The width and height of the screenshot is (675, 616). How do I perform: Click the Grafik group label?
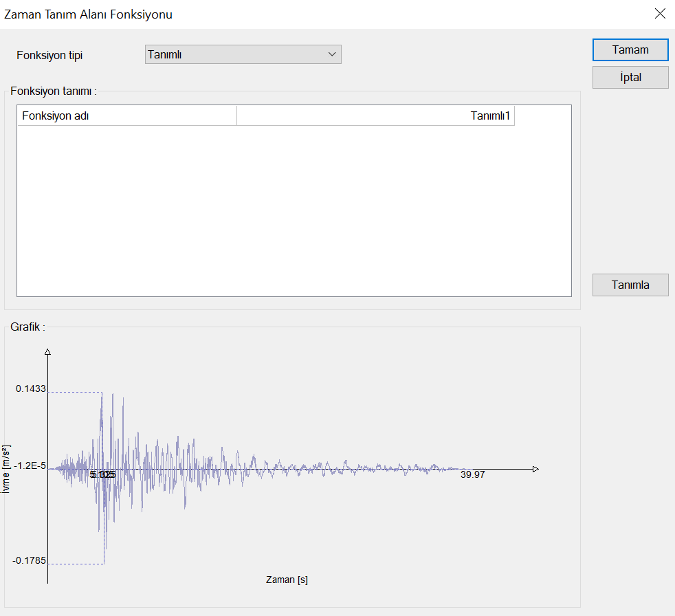(27, 327)
